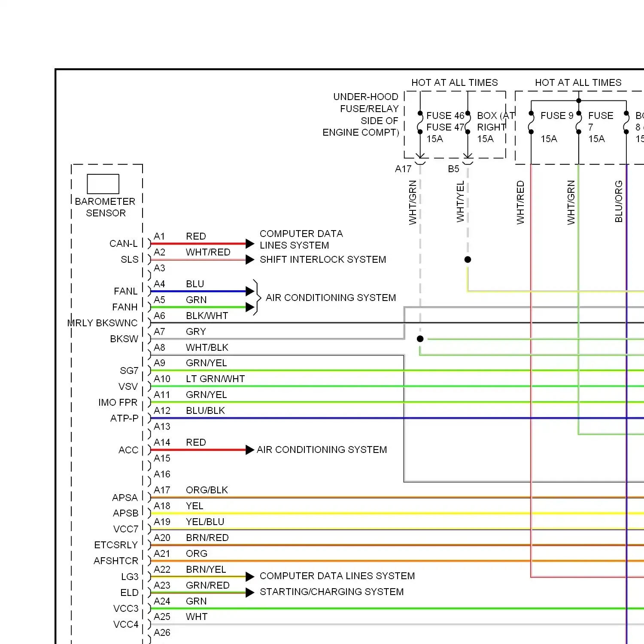This screenshot has width=644, height=644.
Task: Click the BRN/RED wire color label
Action: click(x=207, y=538)
